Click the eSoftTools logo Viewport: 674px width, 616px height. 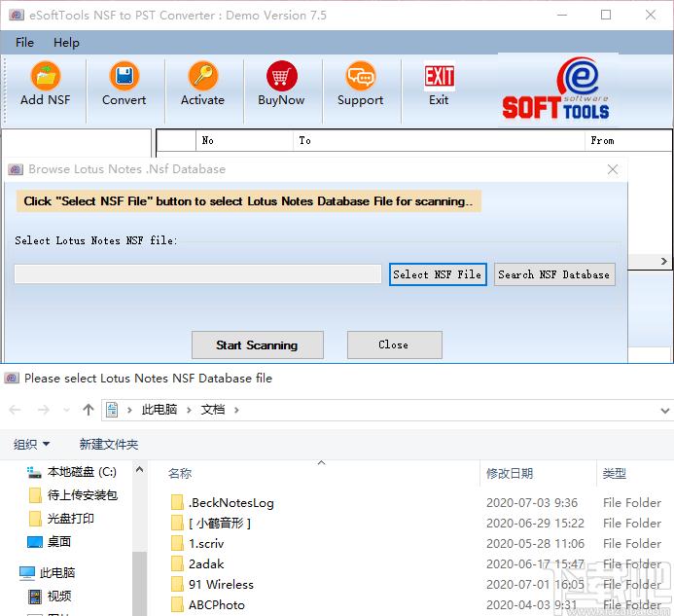point(556,90)
